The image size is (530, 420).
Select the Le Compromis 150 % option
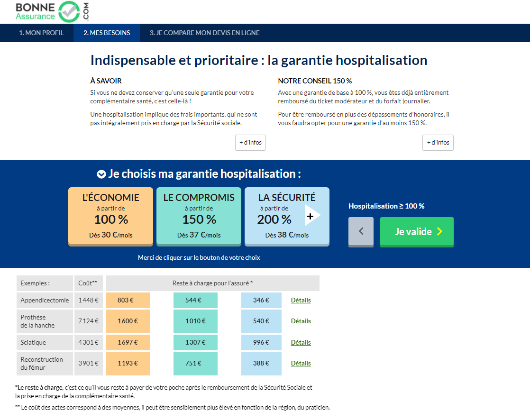pyautogui.click(x=199, y=216)
